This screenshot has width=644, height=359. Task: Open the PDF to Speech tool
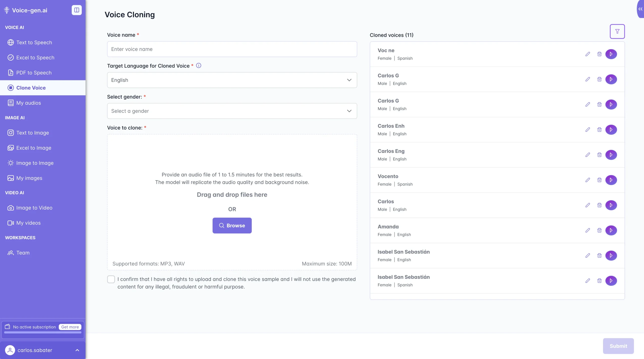34,73
